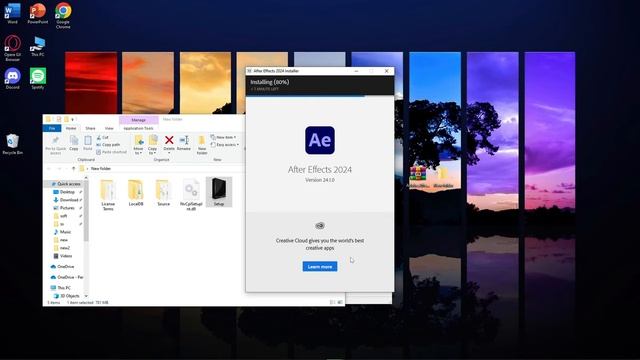
Task: Click the navigation pane scroll-up arrow
Action: 86,178
